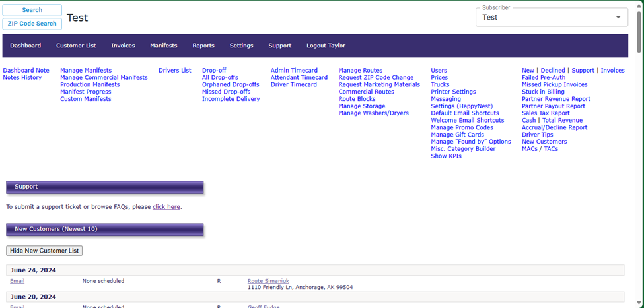644x308 pixels.
Task: Open the Orphaned Drop-offs link
Action: 231,85
